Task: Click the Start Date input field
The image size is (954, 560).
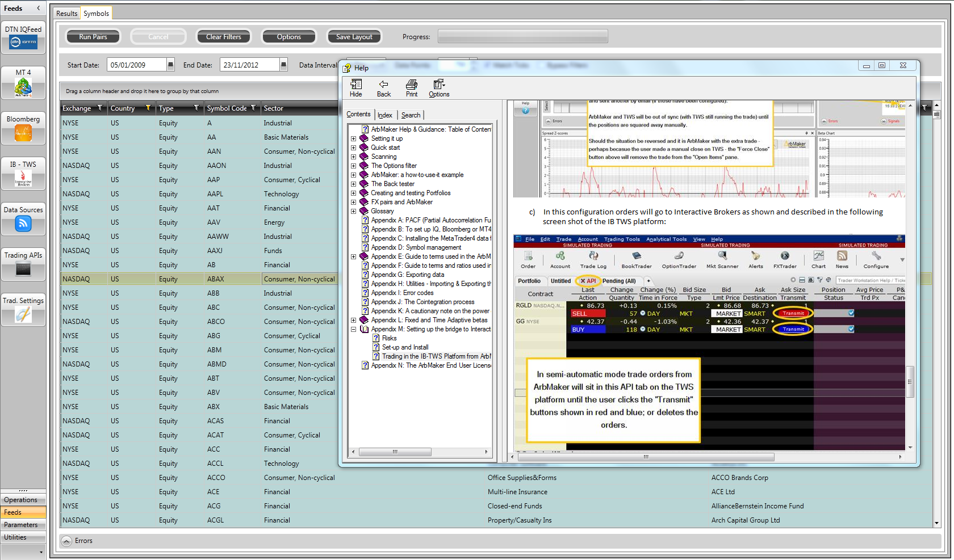Action: pos(136,65)
